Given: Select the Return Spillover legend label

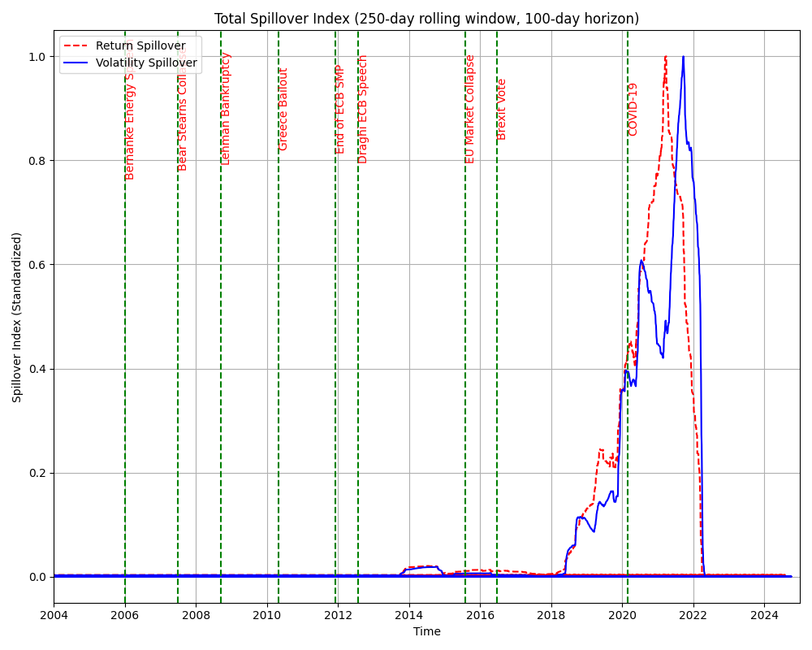Looking at the screenshot, I should (x=140, y=45).
